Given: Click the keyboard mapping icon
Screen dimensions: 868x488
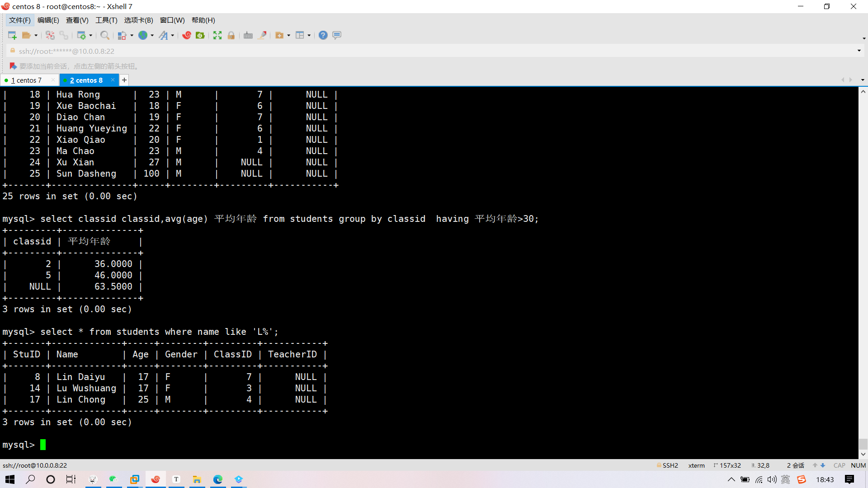Looking at the screenshot, I should pyautogui.click(x=248, y=35).
